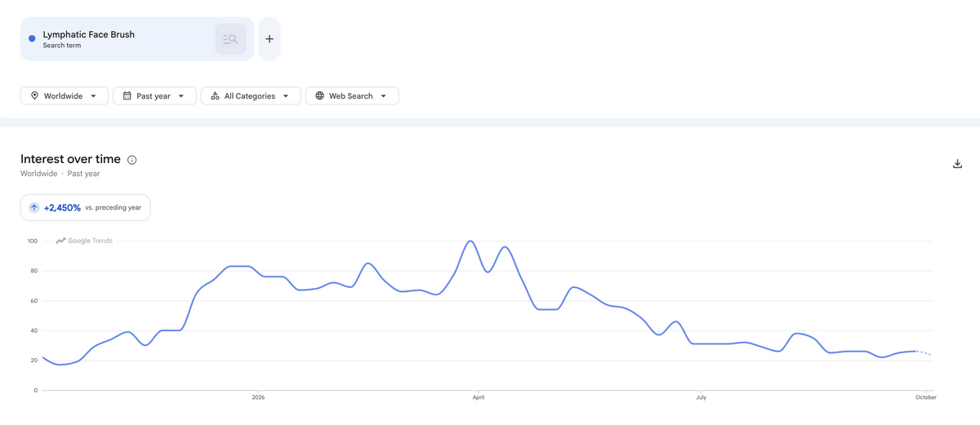980x425 pixels.
Task: Download the interest over time data
Action: [x=957, y=164]
